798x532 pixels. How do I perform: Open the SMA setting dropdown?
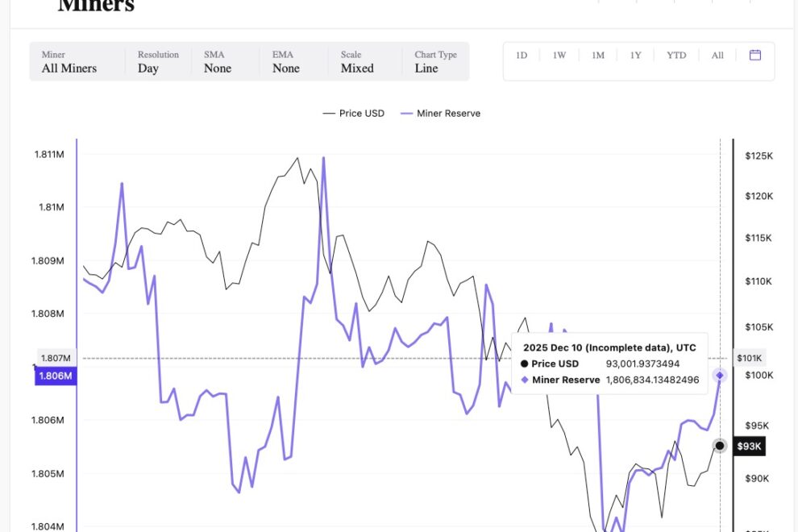point(217,69)
